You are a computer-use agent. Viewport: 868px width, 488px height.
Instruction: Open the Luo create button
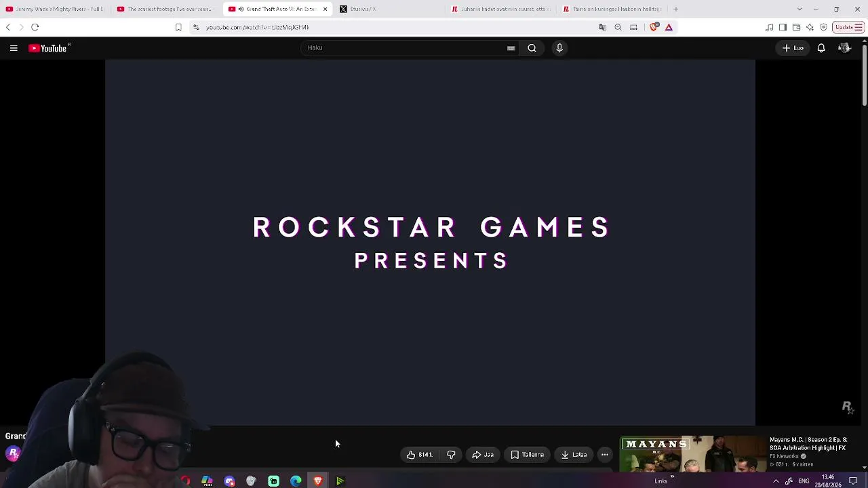pos(793,48)
